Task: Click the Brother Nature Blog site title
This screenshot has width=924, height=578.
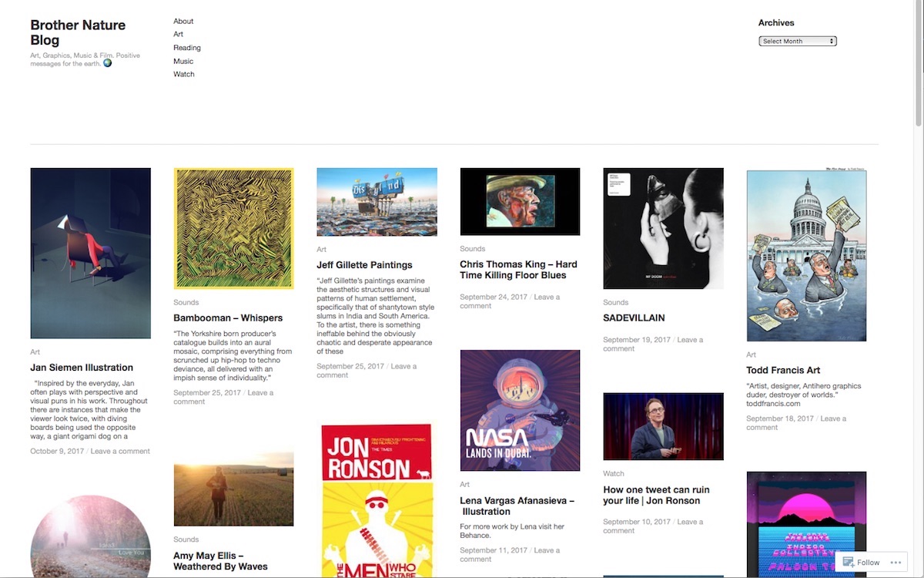Action: pos(77,32)
